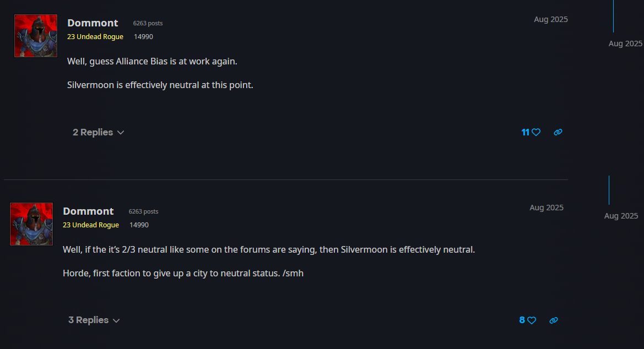Open Dommont's avatar on second post
Image resolution: width=644 pixels, height=349 pixels.
[31, 224]
